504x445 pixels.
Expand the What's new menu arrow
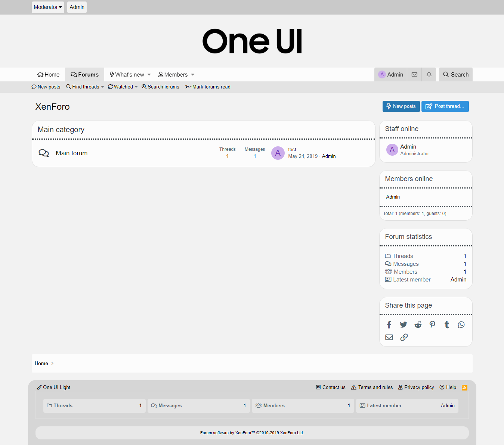point(149,75)
